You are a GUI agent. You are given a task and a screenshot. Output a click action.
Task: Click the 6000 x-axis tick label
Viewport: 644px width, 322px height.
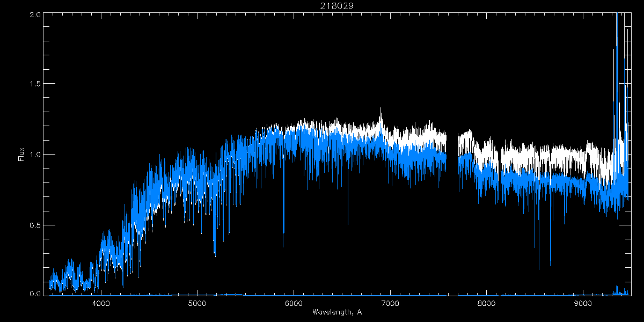pos(294,303)
